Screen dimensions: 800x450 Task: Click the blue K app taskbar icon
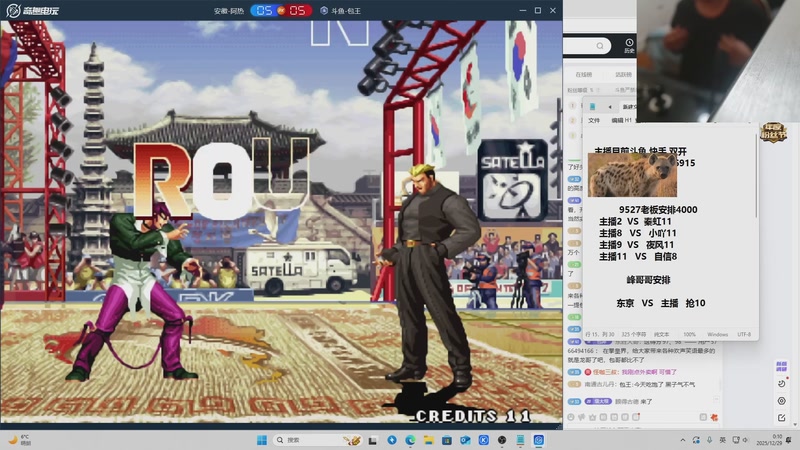[x=484, y=440]
